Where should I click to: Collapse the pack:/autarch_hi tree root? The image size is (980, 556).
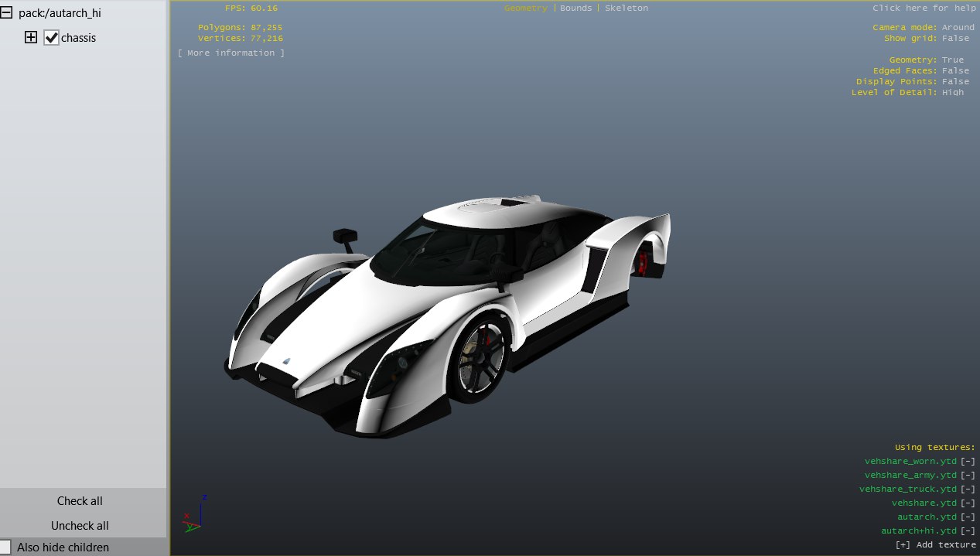7,13
